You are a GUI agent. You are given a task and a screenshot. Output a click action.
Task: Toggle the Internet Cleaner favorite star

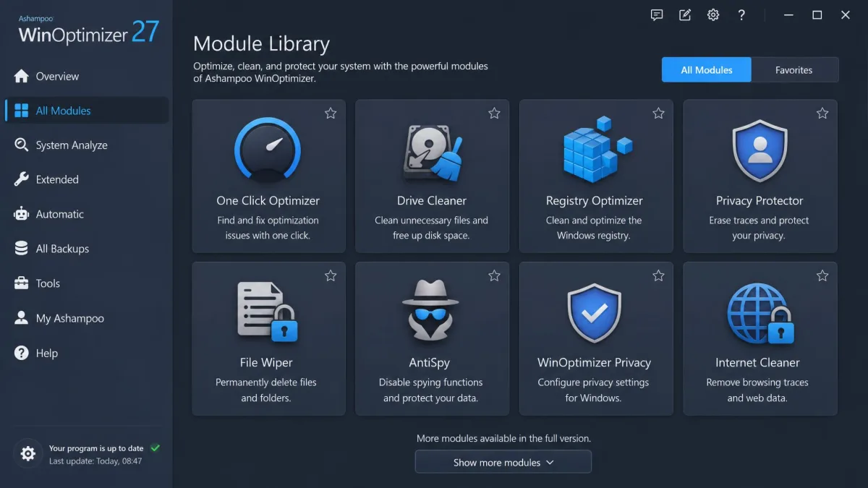tap(822, 275)
